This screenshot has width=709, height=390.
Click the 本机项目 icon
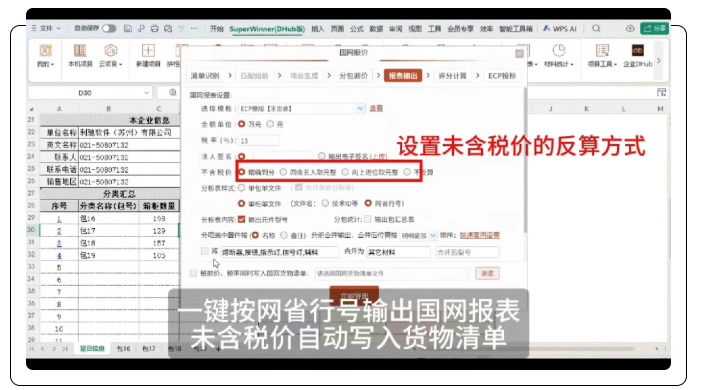(80, 56)
